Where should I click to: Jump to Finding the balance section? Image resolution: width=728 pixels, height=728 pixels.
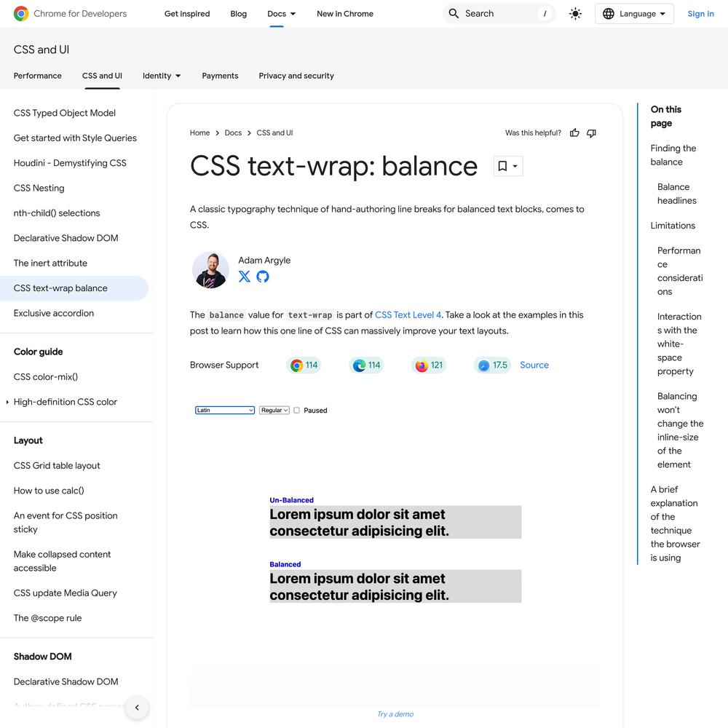coord(673,155)
